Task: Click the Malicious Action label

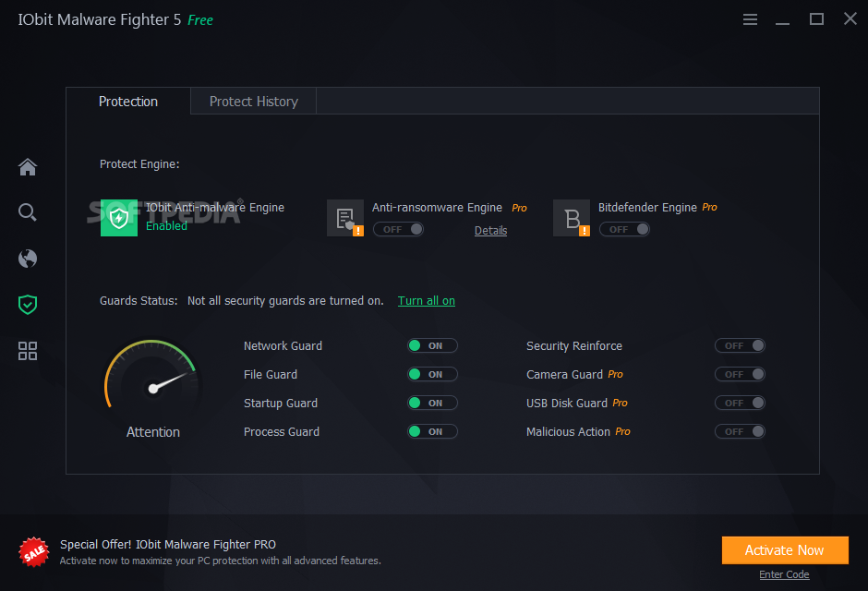Action: coord(568,431)
